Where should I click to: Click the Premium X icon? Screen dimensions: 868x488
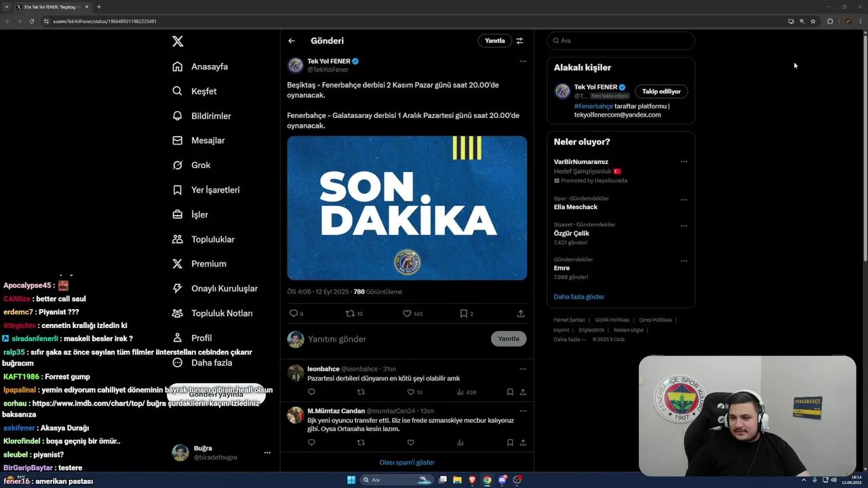pyautogui.click(x=178, y=264)
